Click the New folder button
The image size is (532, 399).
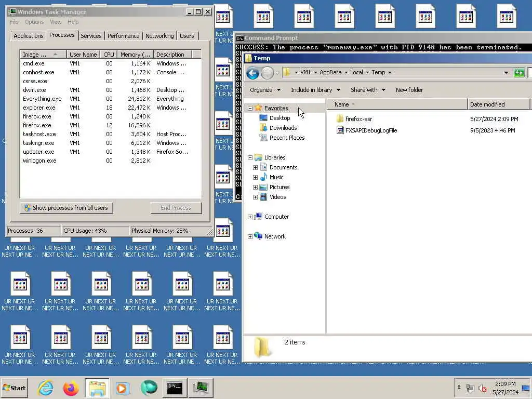[x=409, y=90]
